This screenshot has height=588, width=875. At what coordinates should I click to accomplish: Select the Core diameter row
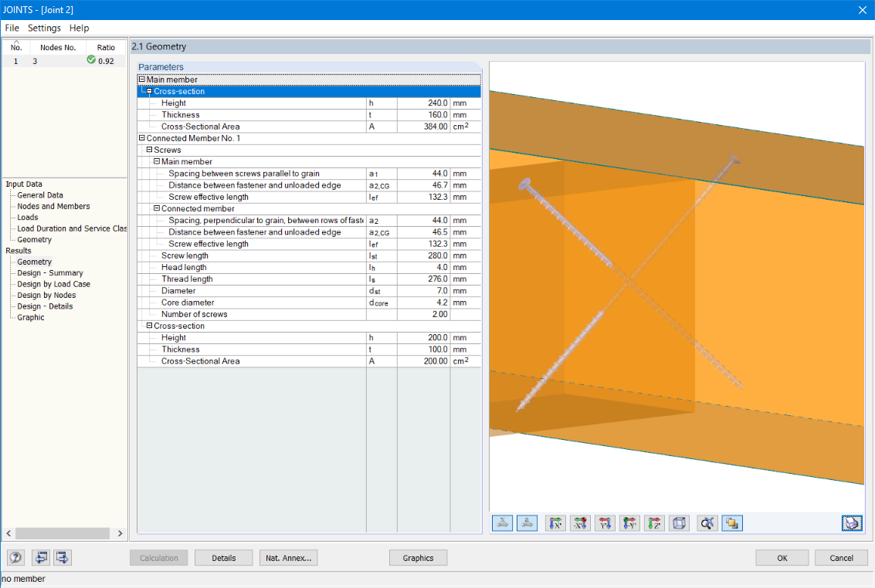coord(309,302)
